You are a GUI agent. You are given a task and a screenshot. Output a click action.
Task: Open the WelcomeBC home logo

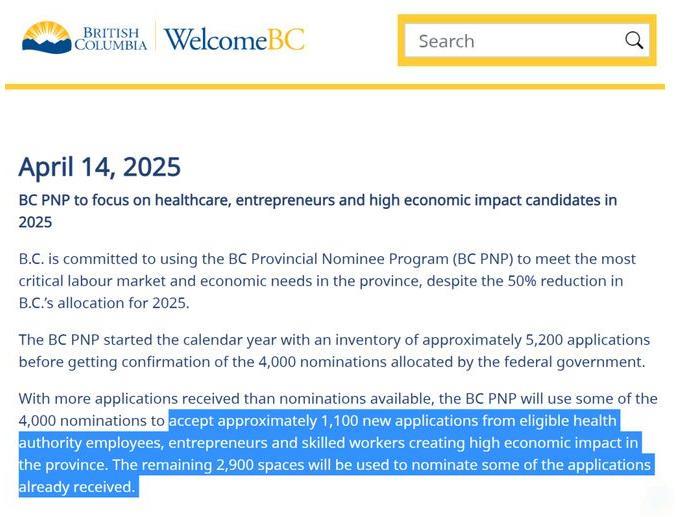point(234,39)
